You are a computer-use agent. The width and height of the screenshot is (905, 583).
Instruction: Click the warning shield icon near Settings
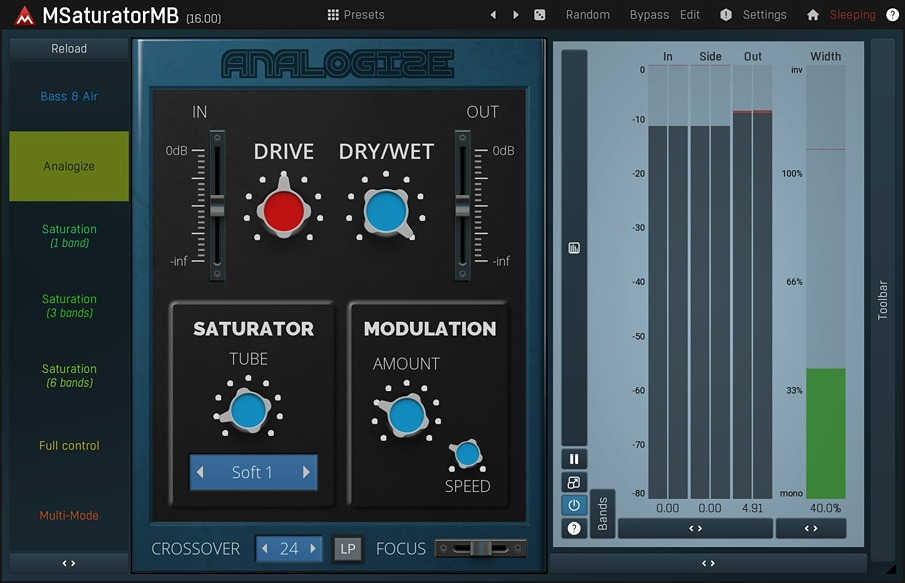[x=725, y=14]
